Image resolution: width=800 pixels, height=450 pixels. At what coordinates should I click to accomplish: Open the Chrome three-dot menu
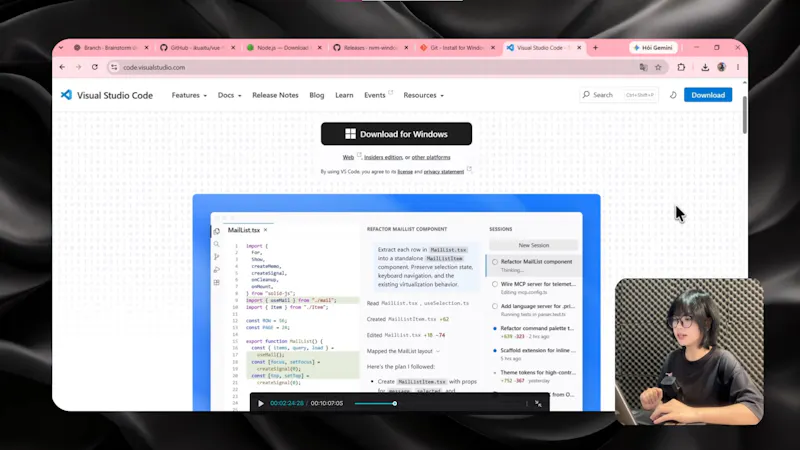click(738, 67)
